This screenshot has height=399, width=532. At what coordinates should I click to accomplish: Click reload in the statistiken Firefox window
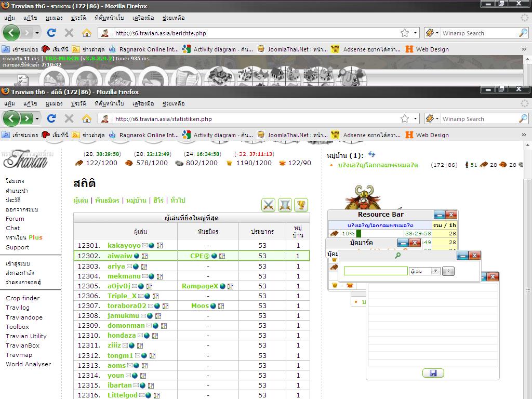[51, 118]
